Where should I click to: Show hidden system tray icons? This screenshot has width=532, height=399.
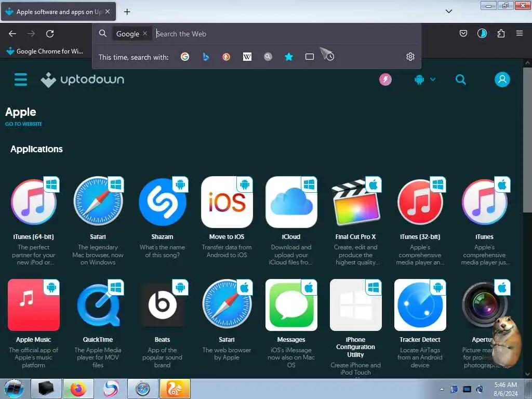442,390
